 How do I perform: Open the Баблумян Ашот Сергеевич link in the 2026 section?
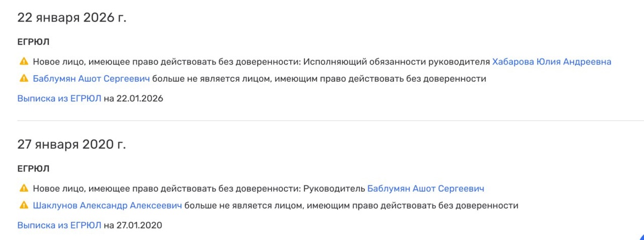91,79
